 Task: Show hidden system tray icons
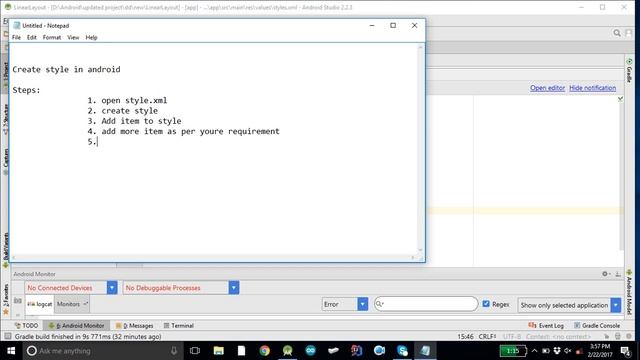(x=534, y=351)
